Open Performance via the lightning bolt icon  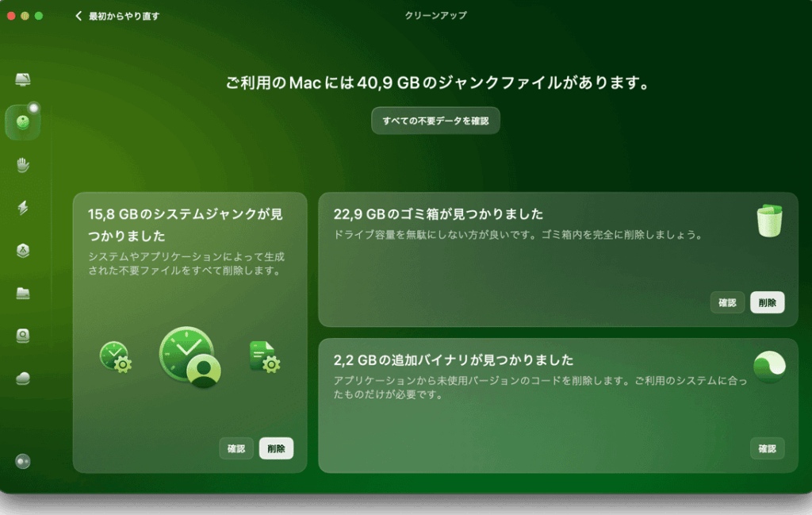(23, 208)
